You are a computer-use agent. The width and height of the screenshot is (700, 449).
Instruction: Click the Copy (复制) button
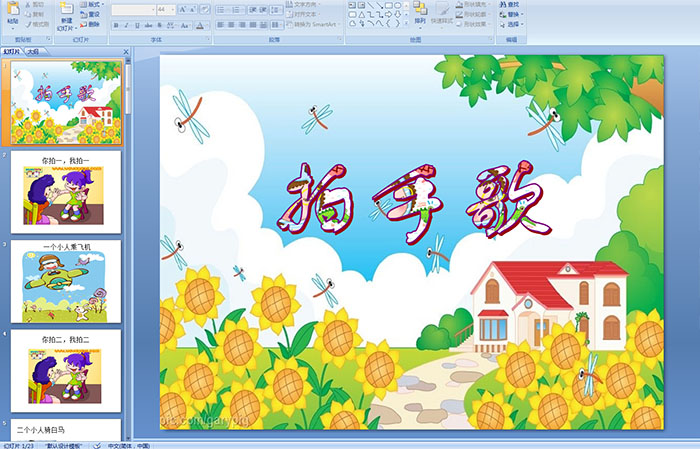click(35, 14)
